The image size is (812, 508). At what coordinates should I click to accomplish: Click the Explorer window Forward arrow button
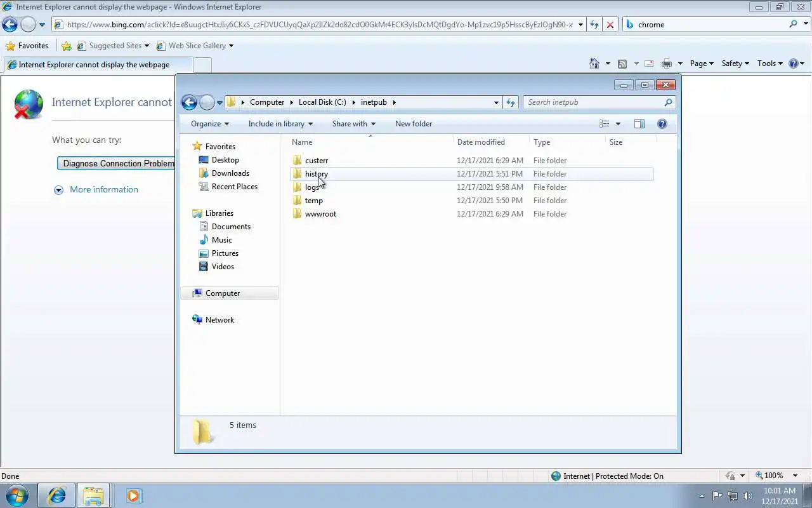pos(207,102)
